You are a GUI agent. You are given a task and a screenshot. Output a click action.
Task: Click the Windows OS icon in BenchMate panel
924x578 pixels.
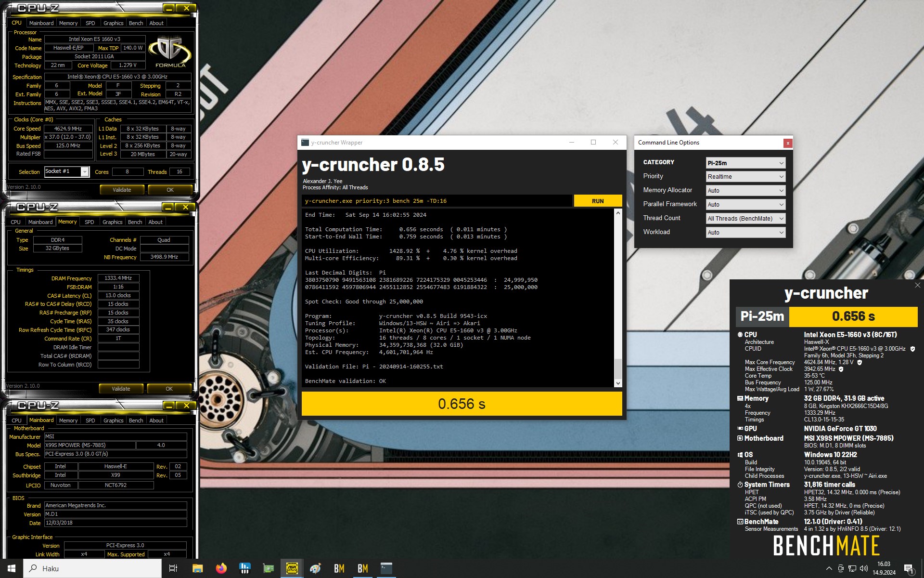pos(740,455)
